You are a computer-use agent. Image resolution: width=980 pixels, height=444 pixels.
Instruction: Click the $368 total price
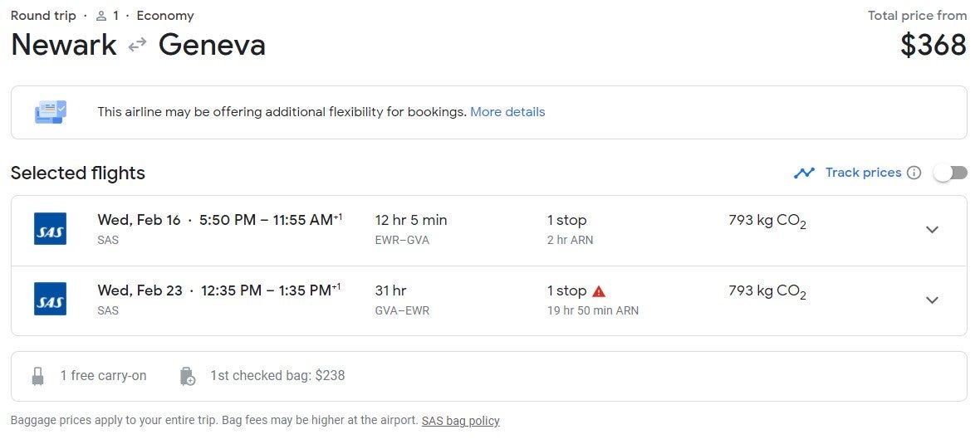click(x=933, y=45)
